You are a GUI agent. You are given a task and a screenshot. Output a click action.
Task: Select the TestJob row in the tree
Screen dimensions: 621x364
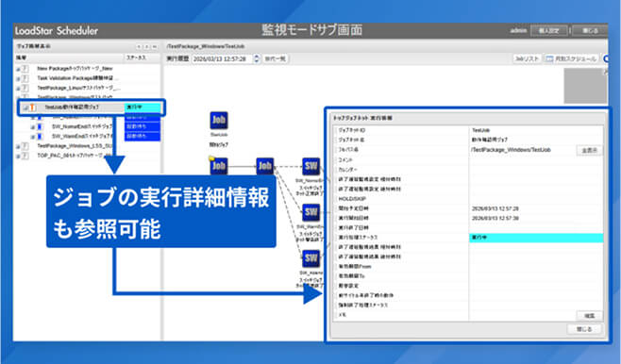[x=91, y=108]
